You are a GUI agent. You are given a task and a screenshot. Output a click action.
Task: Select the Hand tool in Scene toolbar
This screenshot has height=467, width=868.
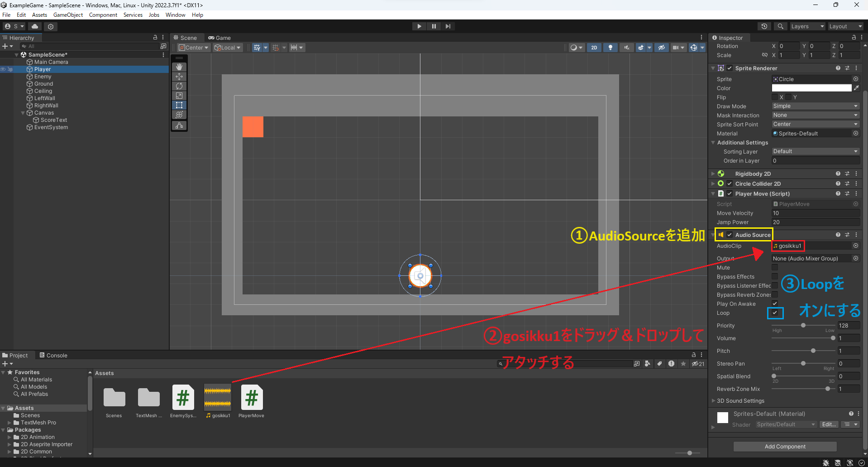[x=179, y=67]
